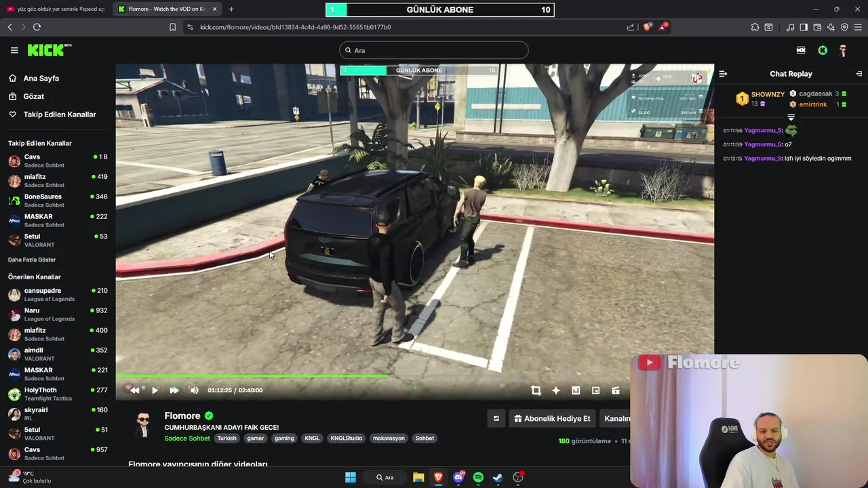Click the green Kick K badge icon
The height and width of the screenshot is (488, 868).
click(x=823, y=50)
